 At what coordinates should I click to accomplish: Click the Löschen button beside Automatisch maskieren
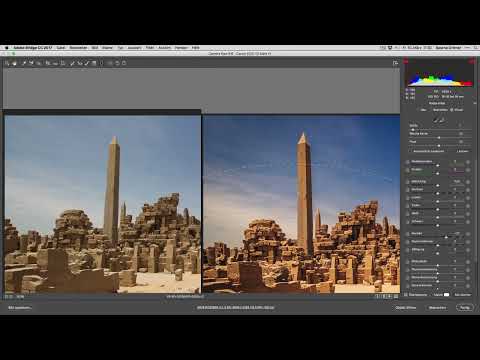tap(462, 151)
